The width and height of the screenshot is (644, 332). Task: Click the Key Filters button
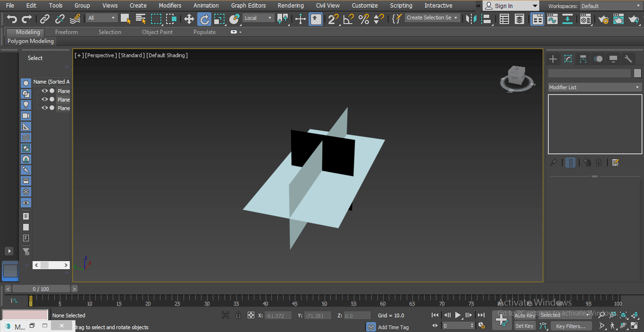pos(570,326)
